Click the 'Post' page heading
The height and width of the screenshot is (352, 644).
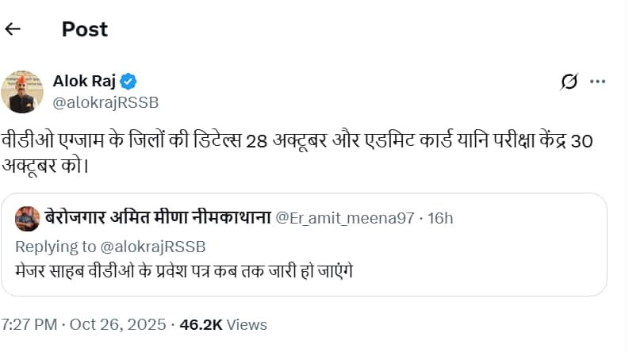(x=84, y=29)
